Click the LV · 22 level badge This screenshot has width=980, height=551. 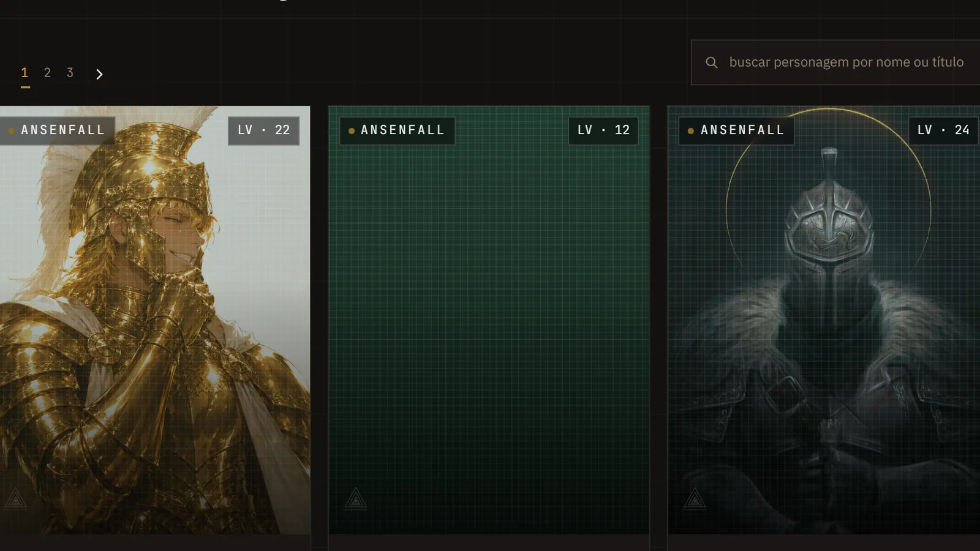point(263,130)
